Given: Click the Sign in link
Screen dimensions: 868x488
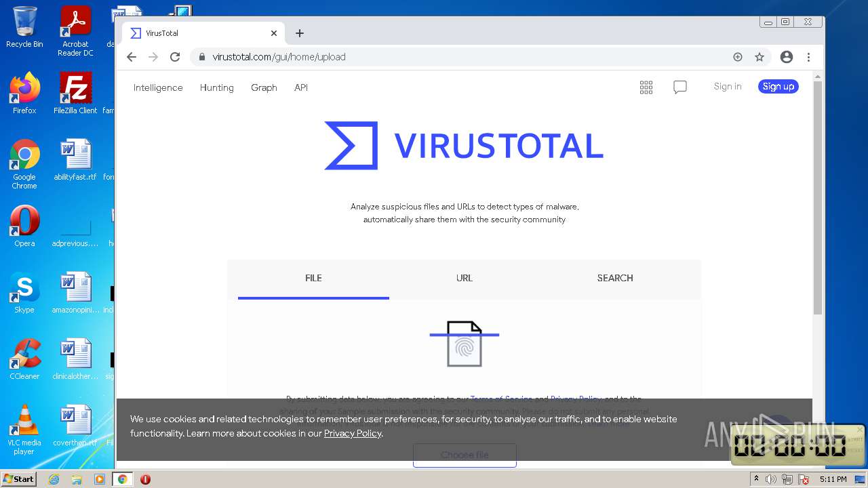Looking at the screenshot, I should point(728,86).
